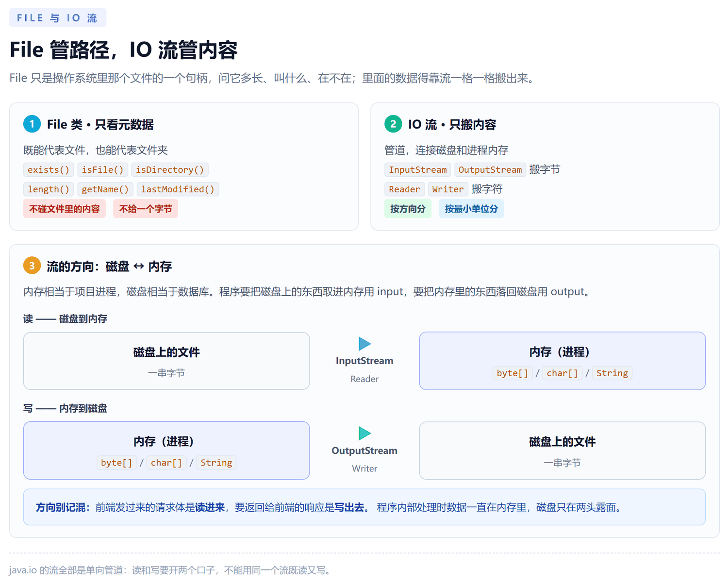This screenshot has width=728, height=584.
Task: Click the green '按方向分' tag
Action: pos(408,209)
